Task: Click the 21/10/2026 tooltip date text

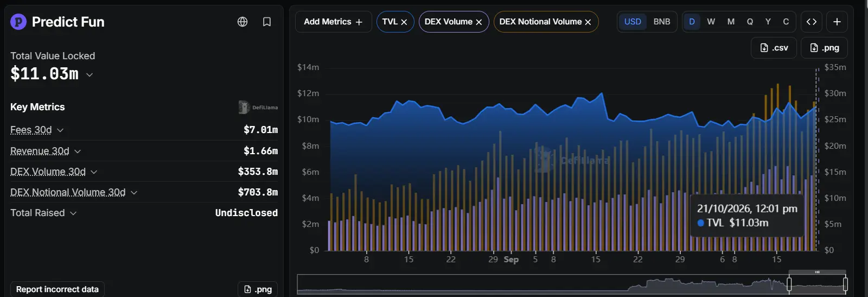Action: coord(747,208)
